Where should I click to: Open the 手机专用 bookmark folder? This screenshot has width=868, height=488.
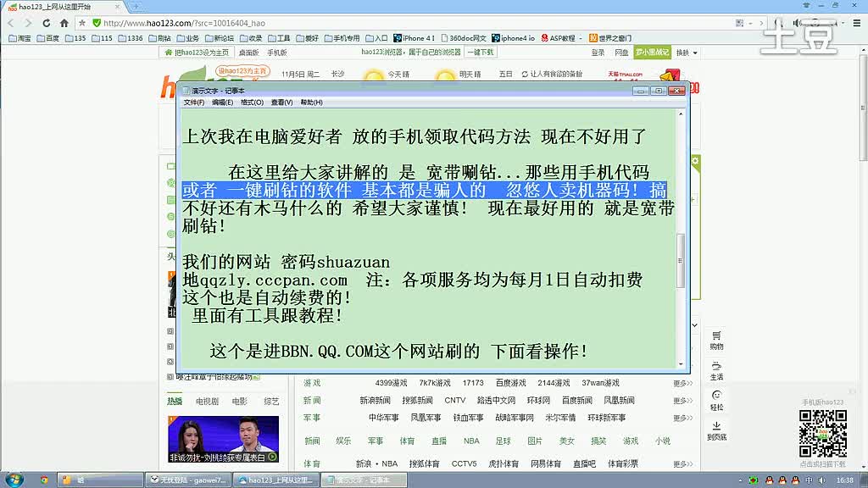[342, 38]
